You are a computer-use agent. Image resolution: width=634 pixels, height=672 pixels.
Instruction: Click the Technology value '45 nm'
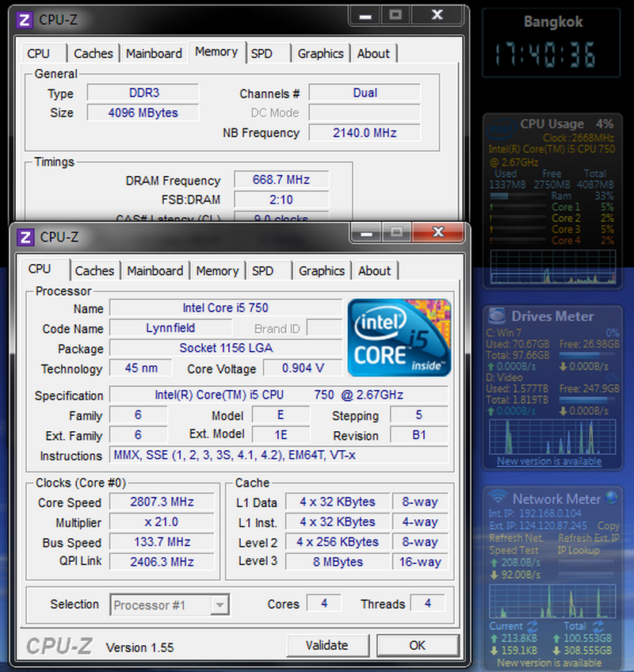point(141,368)
